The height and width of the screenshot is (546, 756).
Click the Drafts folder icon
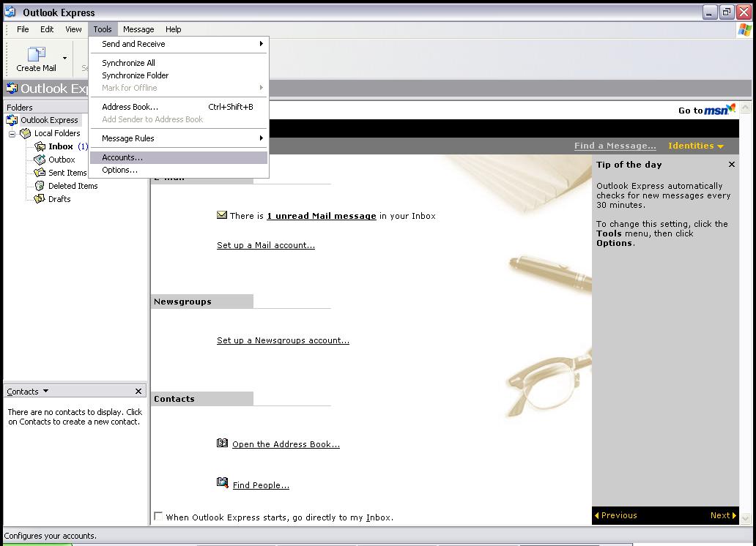[x=40, y=198]
